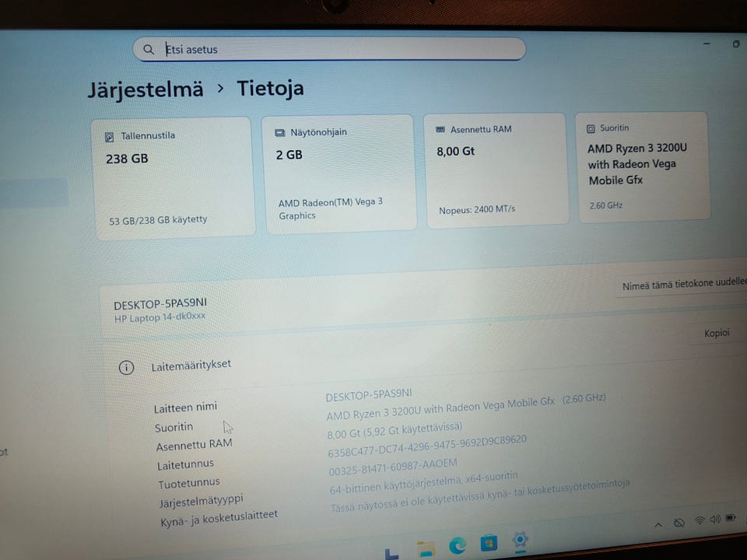Show hidden tray icons chevron
This screenshot has width=747, height=560.
coord(658,525)
